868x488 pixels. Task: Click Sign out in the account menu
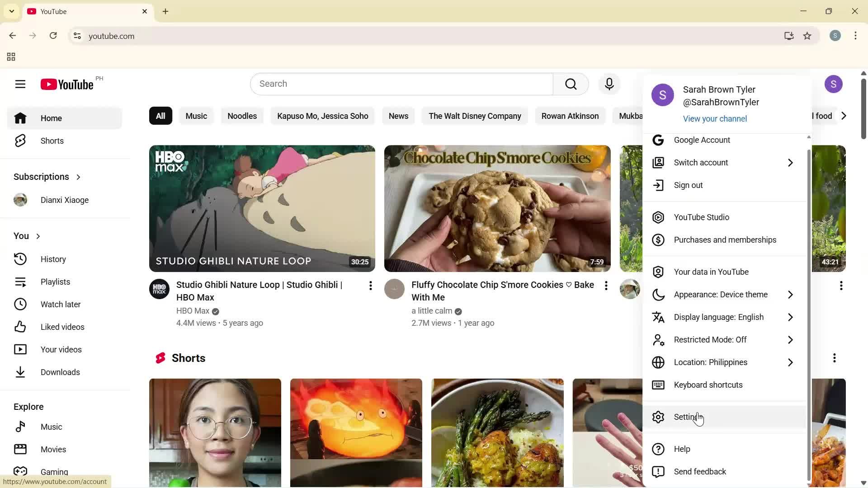point(688,185)
